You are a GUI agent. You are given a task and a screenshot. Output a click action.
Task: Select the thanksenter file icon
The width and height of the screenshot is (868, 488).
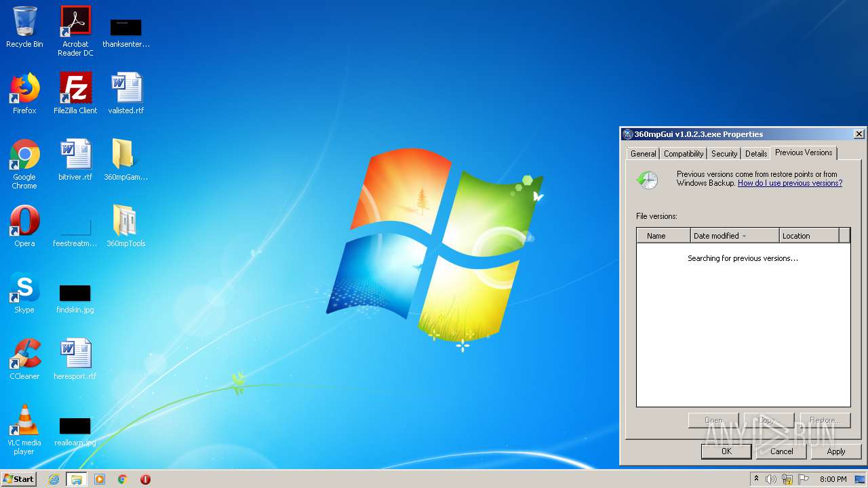click(x=126, y=33)
